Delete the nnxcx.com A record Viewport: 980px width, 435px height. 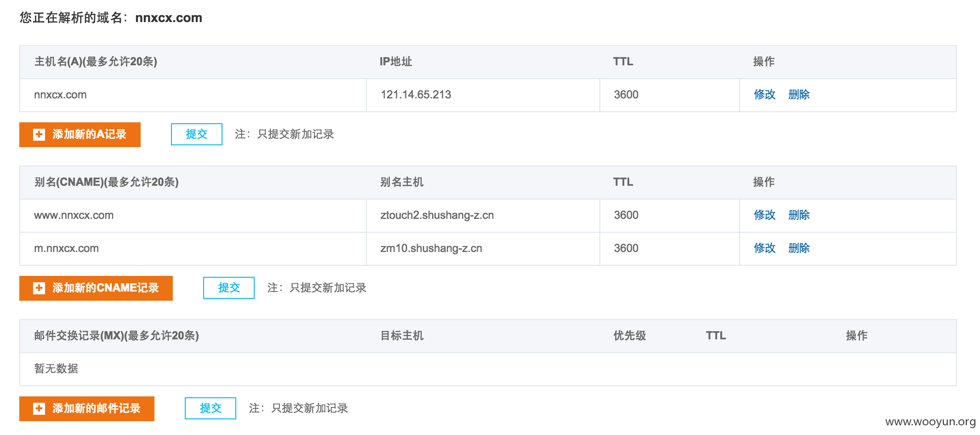pyautogui.click(x=799, y=95)
